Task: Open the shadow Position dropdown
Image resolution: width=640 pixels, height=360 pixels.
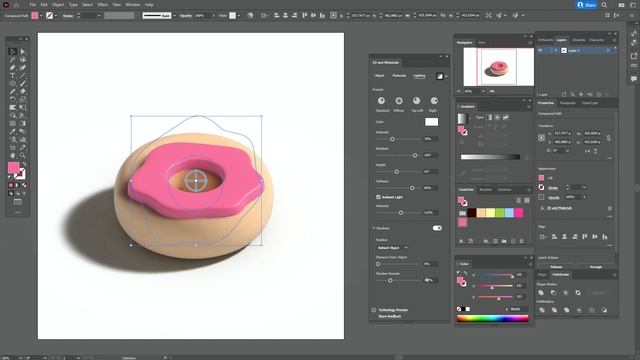Action: pos(392,248)
